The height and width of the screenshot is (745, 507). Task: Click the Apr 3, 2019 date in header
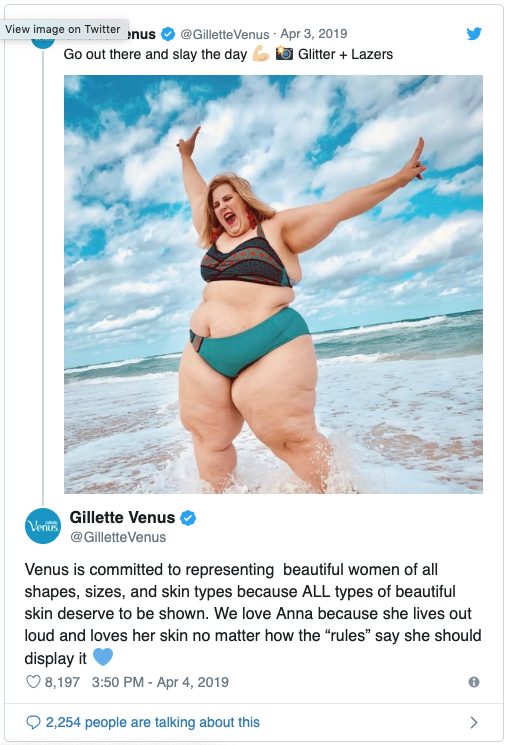314,34
